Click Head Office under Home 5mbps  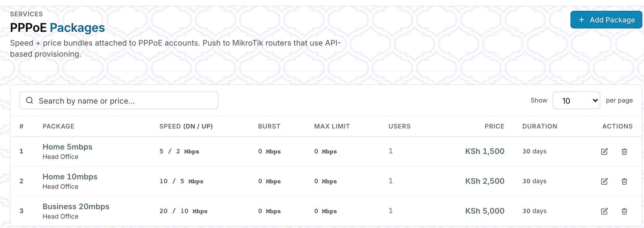point(61,157)
